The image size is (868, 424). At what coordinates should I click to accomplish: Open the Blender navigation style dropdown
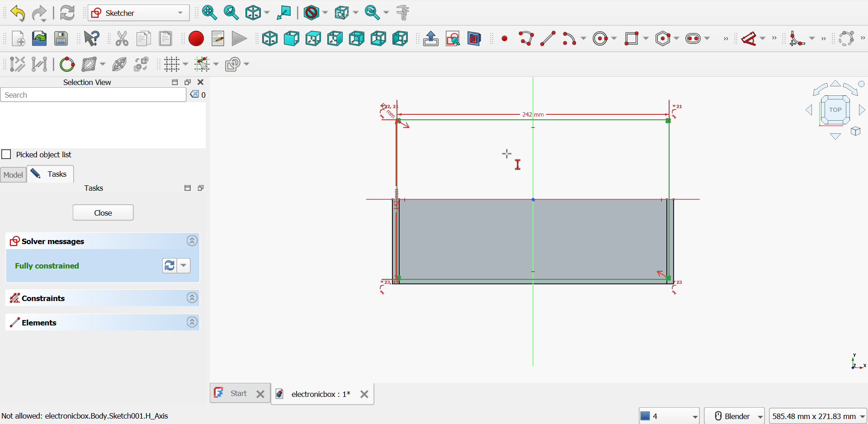point(735,416)
